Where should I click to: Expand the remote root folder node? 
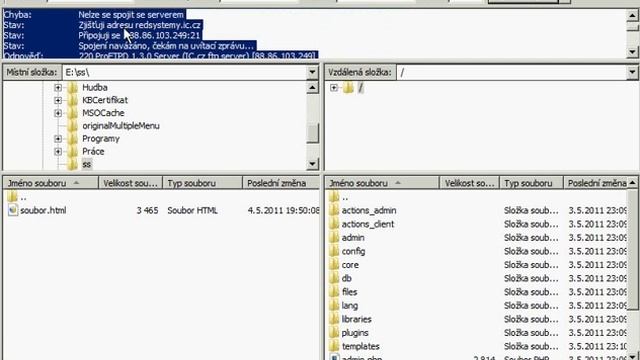[x=334, y=88]
